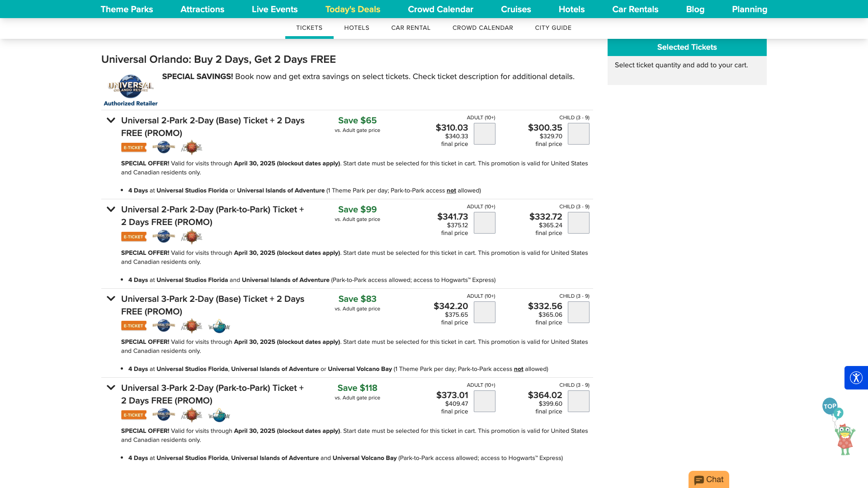Click Volcano Bay icon on 3-Park Park-to-Park ticket
This screenshot has height=488, width=868.
pos(219,415)
